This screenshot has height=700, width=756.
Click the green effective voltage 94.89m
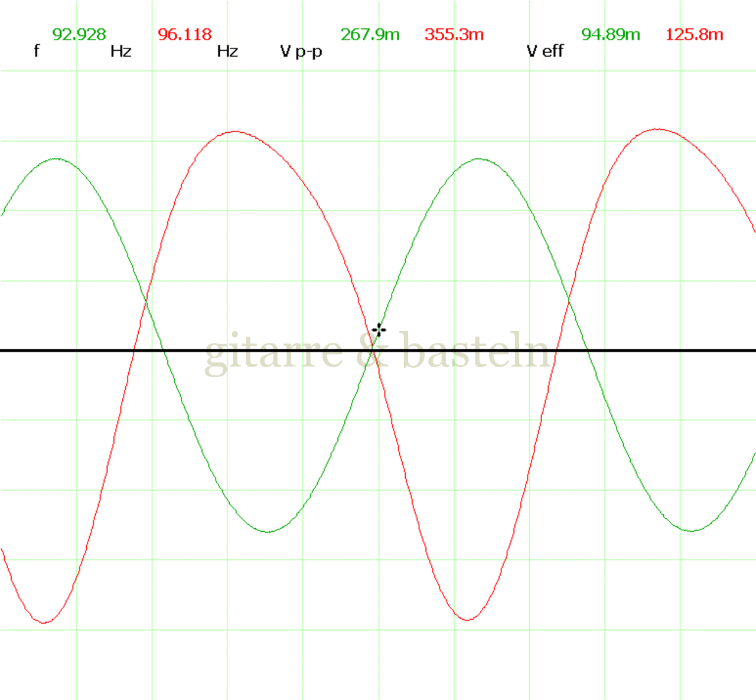click(611, 34)
